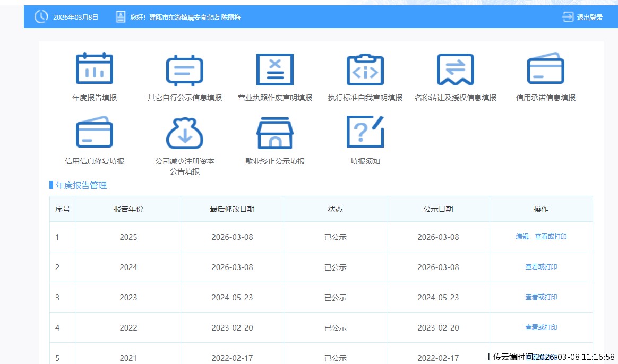Image resolution: width=618 pixels, height=364 pixels.
Task: Open the 歇业终止公示填报 shop icon
Action: [x=274, y=133]
